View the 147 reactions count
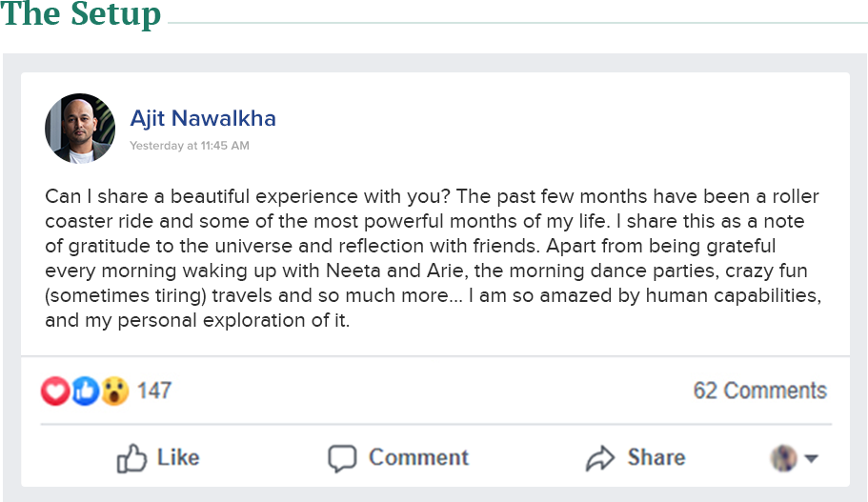868x502 pixels. [x=154, y=391]
